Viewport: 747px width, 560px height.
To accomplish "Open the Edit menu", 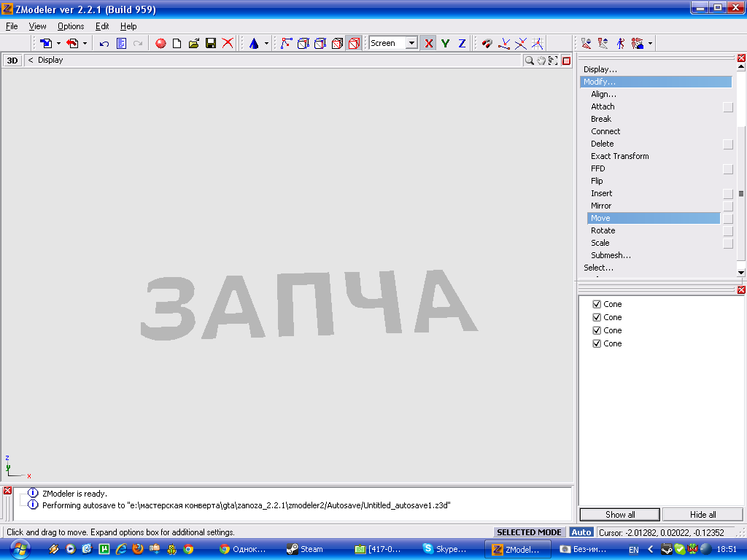I will 102,26.
